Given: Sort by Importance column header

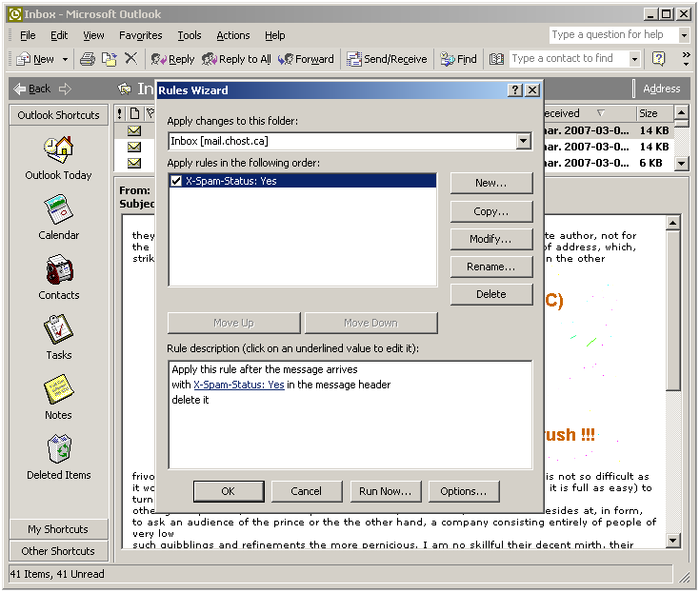Looking at the screenshot, I should point(120,113).
